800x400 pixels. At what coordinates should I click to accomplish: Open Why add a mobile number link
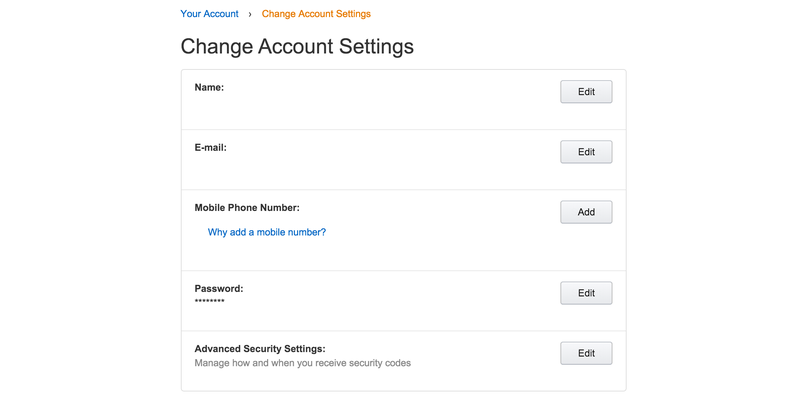(267, 232)
